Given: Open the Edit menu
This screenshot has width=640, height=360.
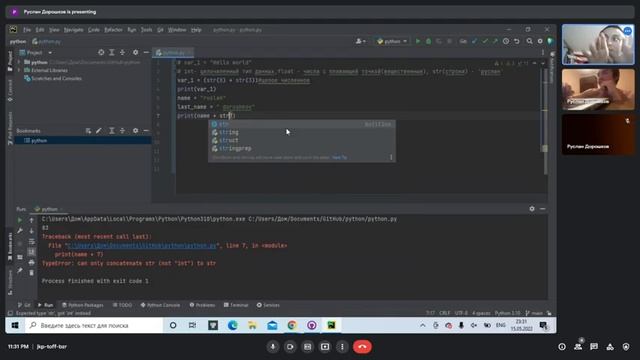Looking at the screenshot, I should click(x=40, y=30).
